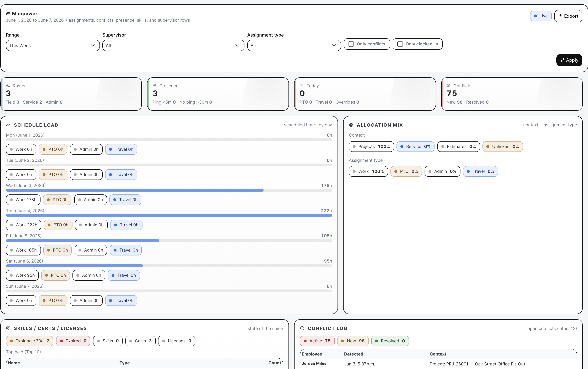Click the Work 105h chip
This screenshot has width=588, height=369.
pos(23,250)
